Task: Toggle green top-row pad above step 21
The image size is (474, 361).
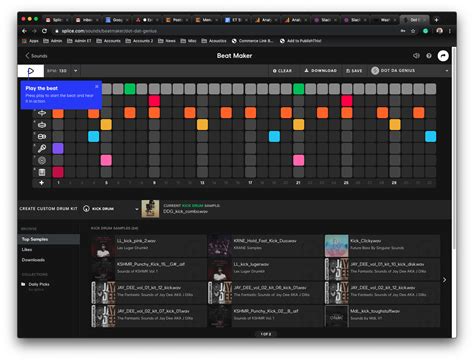Action: coord(298,89)
